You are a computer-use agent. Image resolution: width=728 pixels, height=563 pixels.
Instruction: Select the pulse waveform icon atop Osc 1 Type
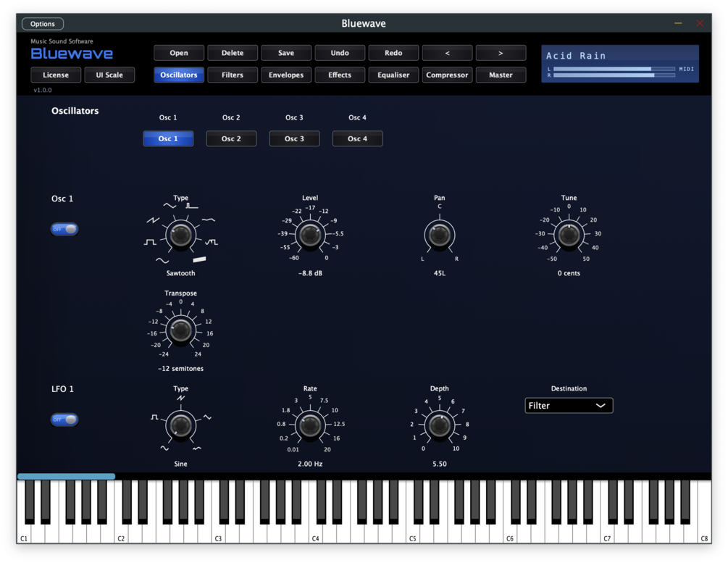(x=192, y=205)
